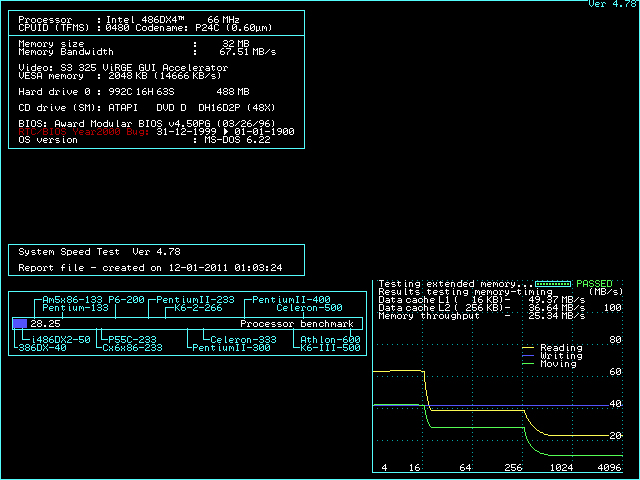The width and height of the screenshot is (640, 480).
Task: Click the 'Processor benchmark' label
Action: (297, 324)
